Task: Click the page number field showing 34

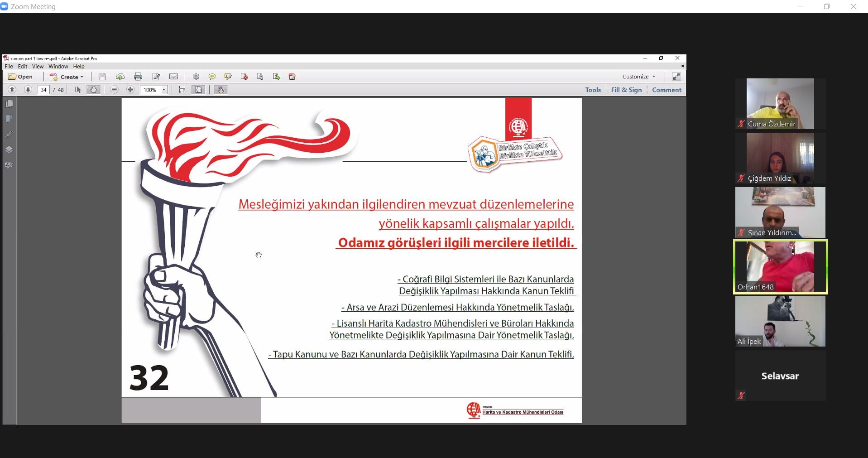Action: [x=43, y=90]
